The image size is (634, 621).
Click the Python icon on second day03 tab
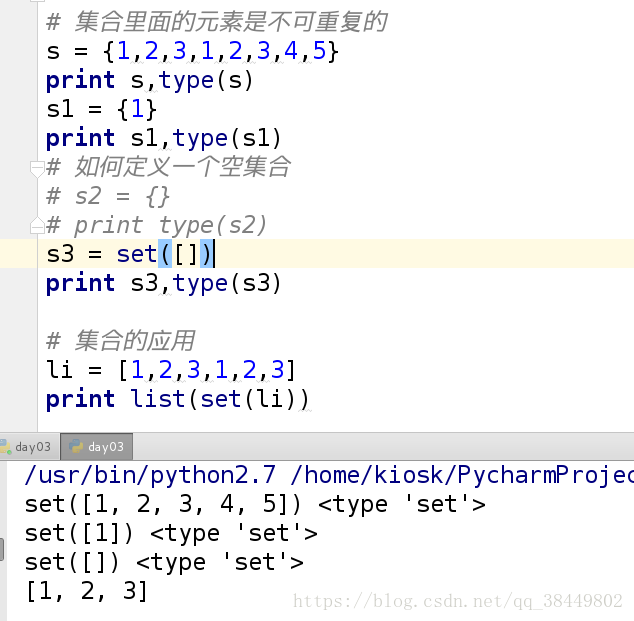(x=76, y=447)
